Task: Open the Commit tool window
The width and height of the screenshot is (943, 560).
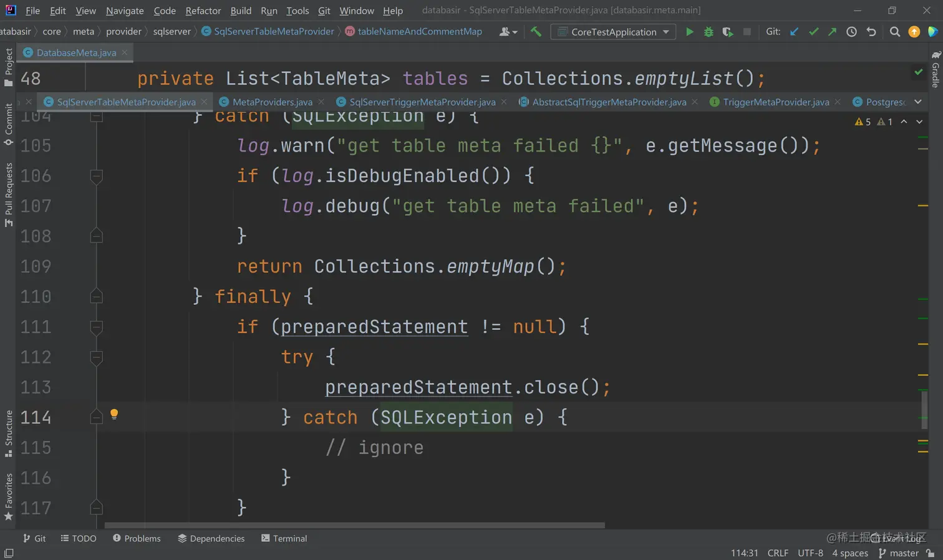Action: (x=8, y=124)
